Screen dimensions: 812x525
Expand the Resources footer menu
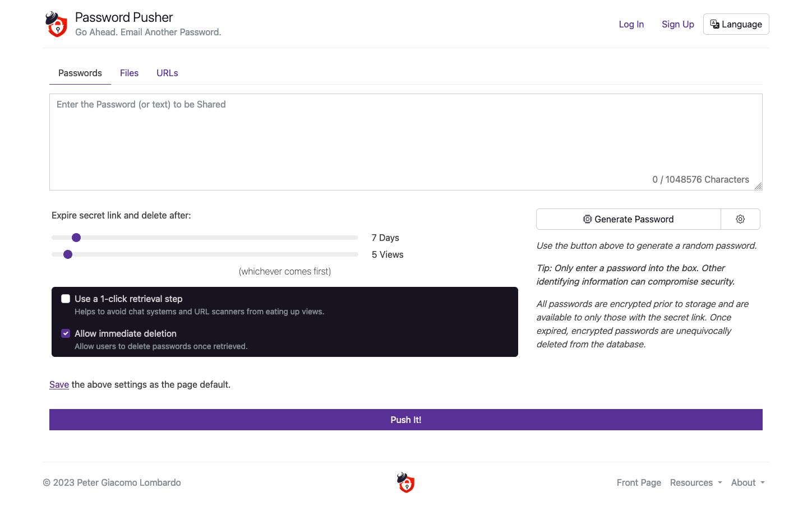click(x=695, y=482)
